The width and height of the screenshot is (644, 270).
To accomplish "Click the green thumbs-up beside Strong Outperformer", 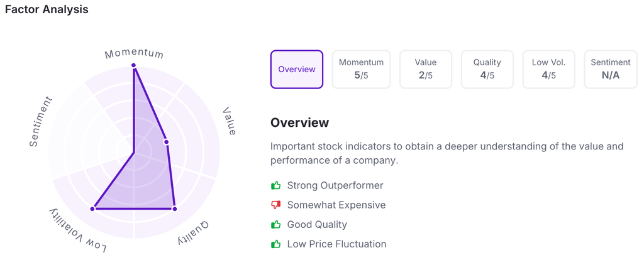I will click(275, 185).
